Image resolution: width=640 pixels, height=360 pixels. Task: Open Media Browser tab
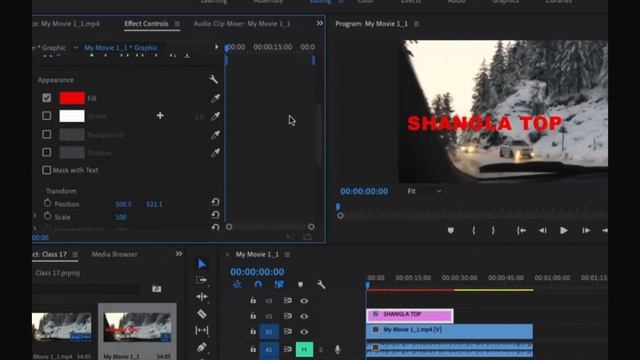114,254
